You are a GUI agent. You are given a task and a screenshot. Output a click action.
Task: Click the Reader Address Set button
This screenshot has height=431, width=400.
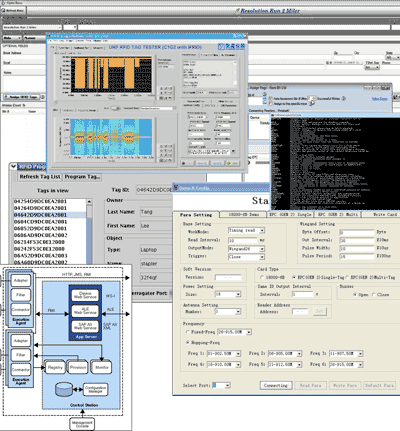[320, 312]
